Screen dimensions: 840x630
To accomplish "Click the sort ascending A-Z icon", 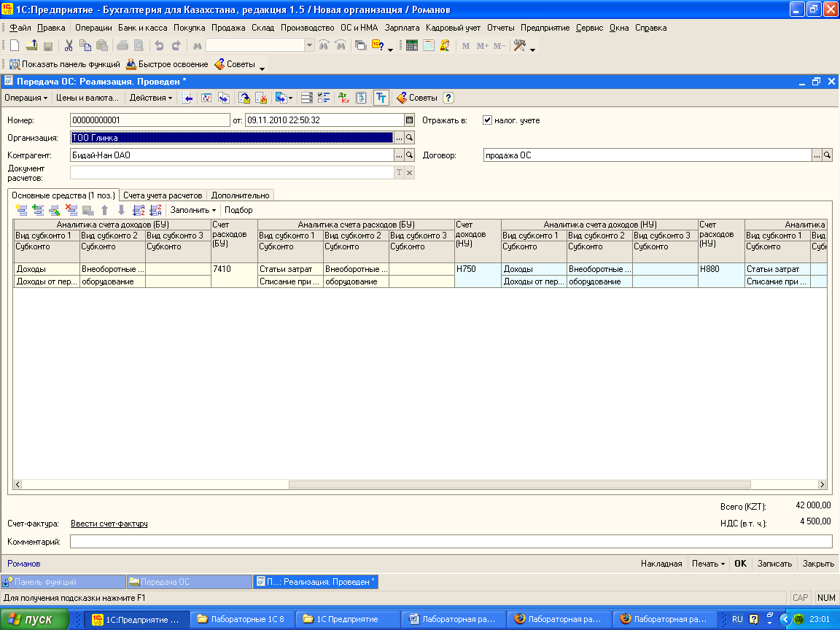I will [139, 210].
